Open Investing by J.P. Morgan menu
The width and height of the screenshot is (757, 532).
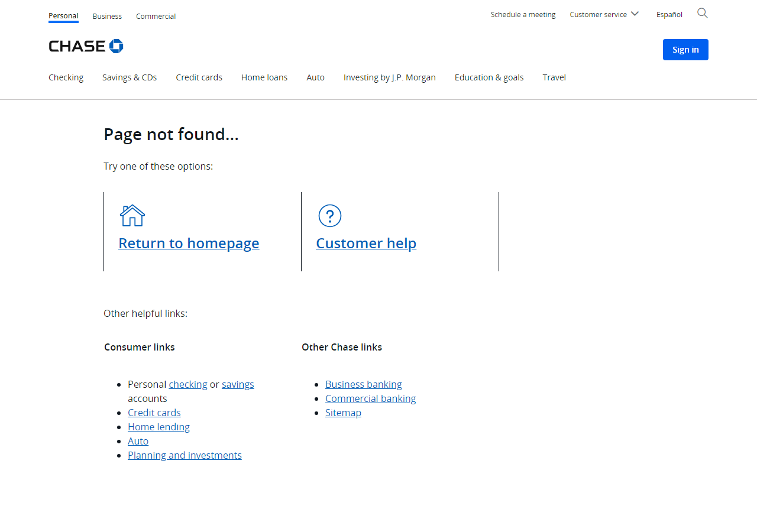pyautogui.click(x=390, y=77)
